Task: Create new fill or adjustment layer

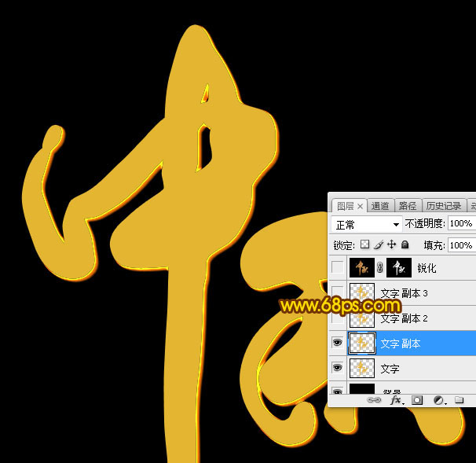Action: pyautogui.click(x=439, y=400)
